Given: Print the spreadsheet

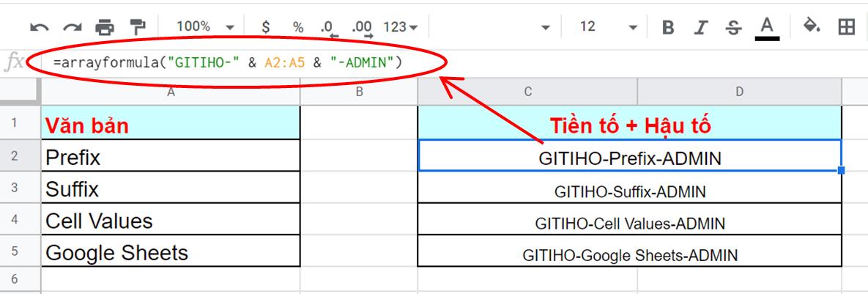Looking at the screenshot, I should tap(105, 26).
